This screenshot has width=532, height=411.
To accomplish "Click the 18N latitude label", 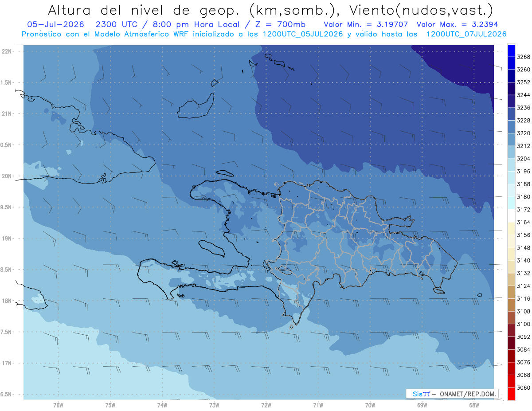I will pyautogui.click(x=7, y=301).
